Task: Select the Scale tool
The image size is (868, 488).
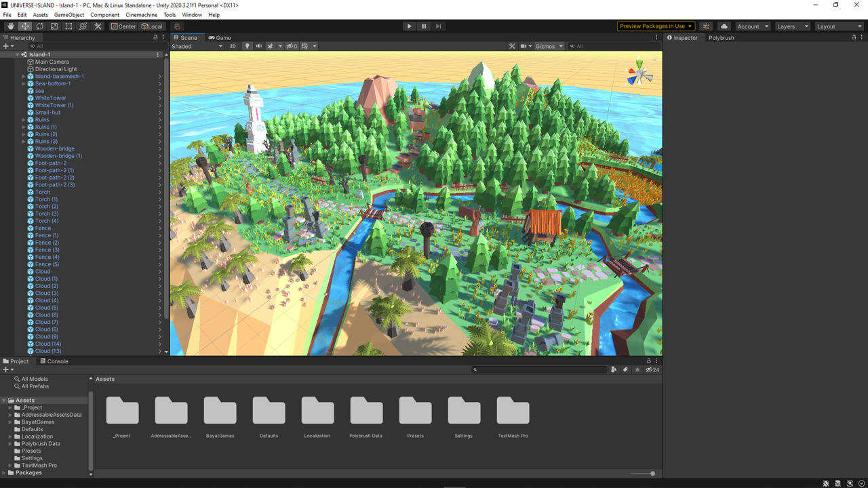Action: (x=54, y=26)
